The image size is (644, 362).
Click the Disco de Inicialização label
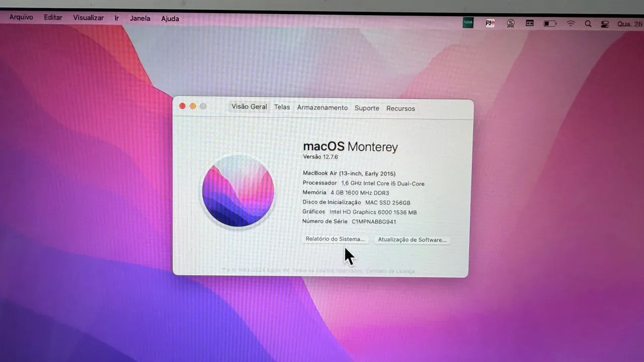[332, 202]
